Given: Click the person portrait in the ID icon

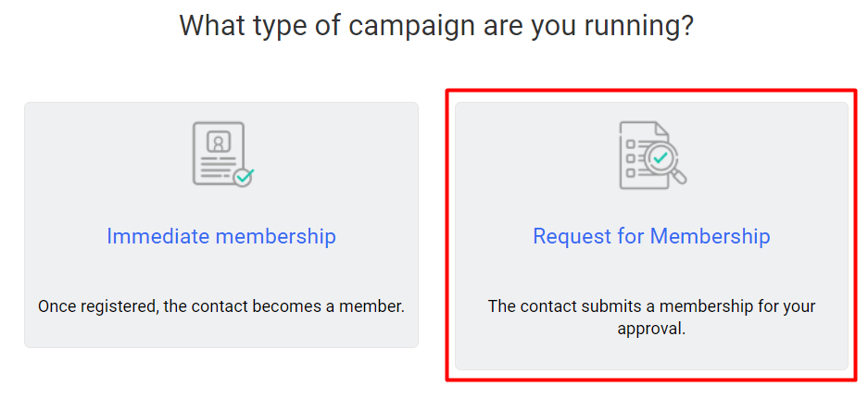Looking at the screenshot, I should [219, 143].
